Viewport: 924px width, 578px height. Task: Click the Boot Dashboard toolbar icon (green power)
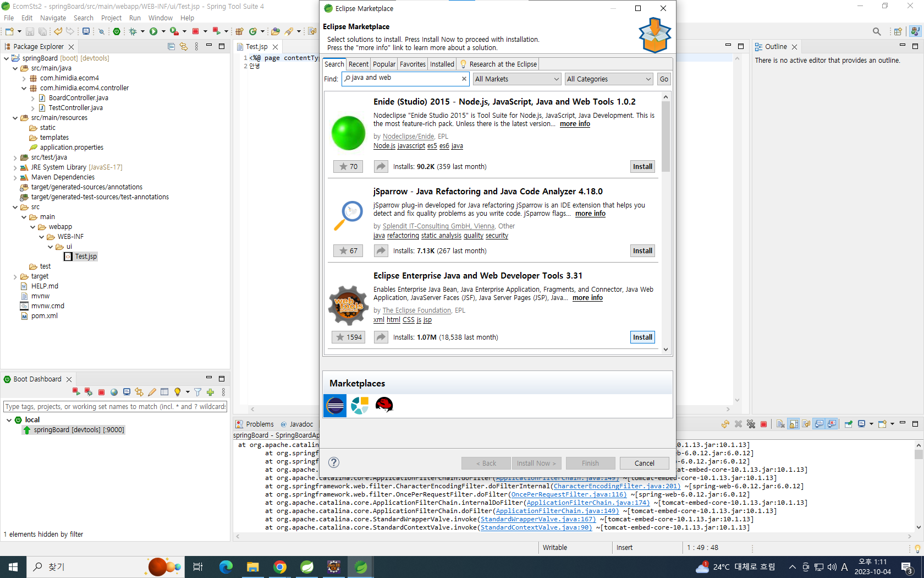[117, 31]
